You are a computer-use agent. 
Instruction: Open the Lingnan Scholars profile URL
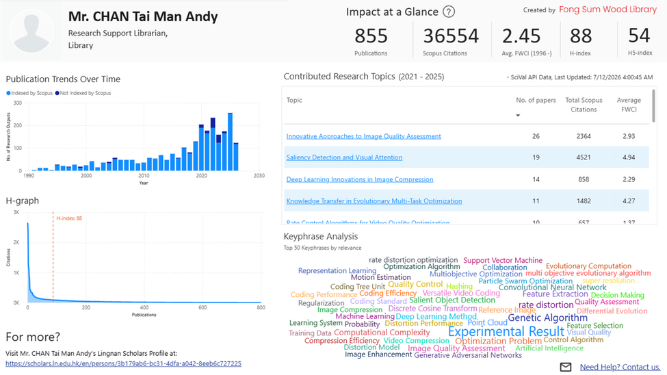123,364
